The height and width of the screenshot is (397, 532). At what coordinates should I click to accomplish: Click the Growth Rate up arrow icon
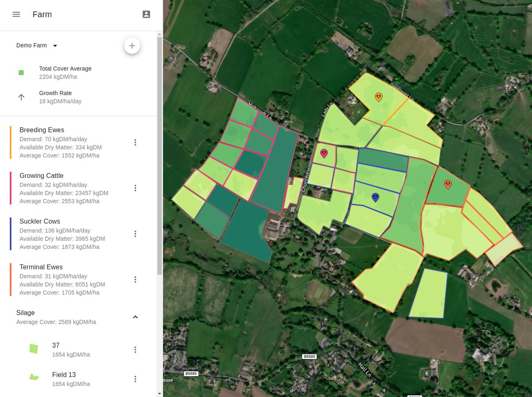(x=21, y=97)
